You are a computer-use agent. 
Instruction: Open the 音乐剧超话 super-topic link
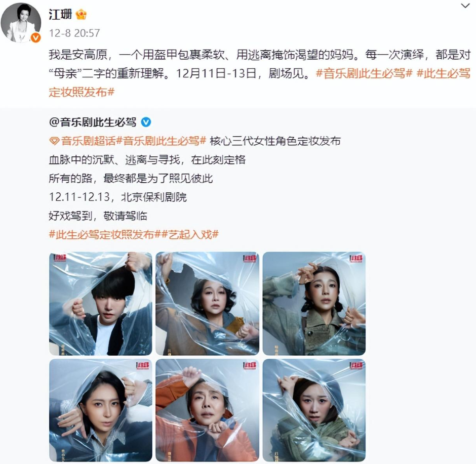click(88, 141)
